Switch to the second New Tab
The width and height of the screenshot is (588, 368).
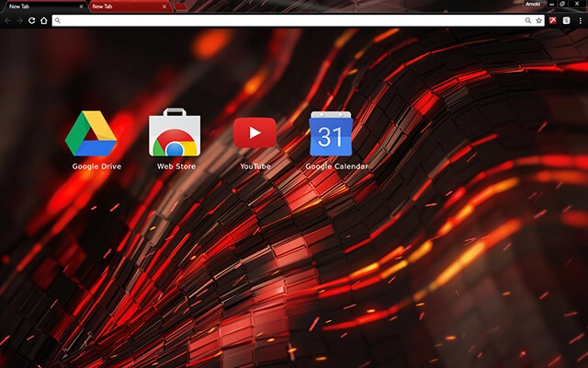tap(130, 6)
